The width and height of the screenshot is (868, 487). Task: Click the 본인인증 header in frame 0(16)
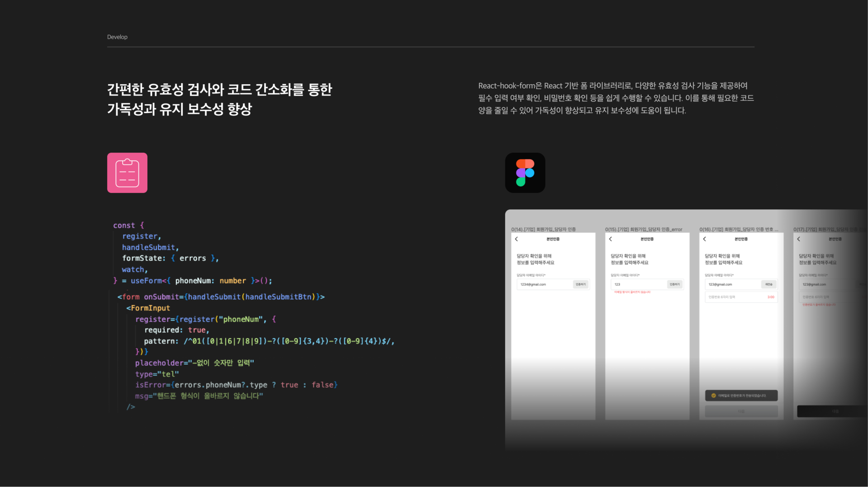click(741, 239)
